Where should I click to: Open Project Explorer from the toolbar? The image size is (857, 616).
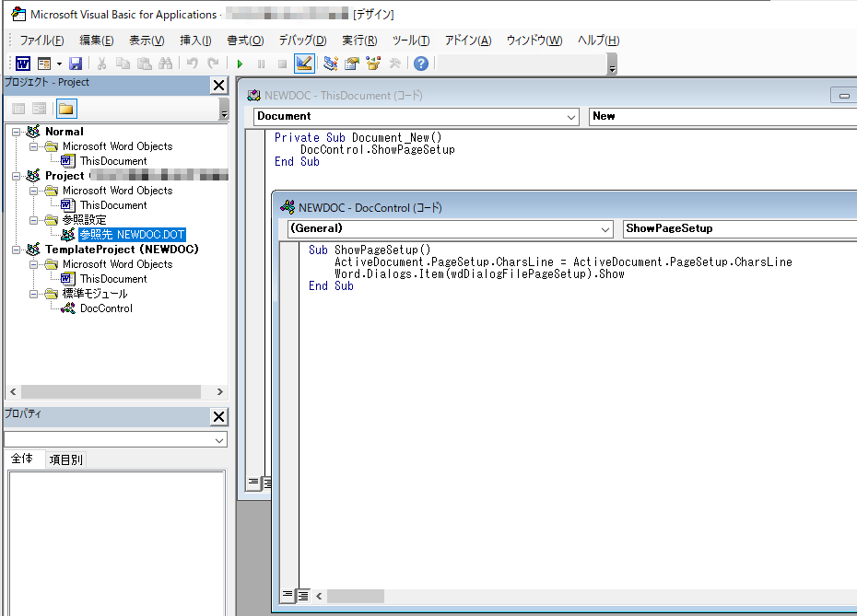[330, 64]
